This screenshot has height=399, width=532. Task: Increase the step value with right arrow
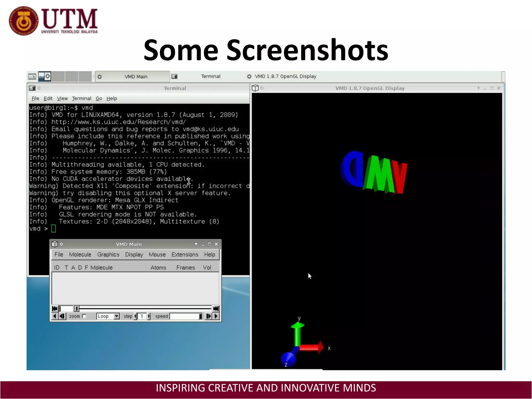pos(149,316)
